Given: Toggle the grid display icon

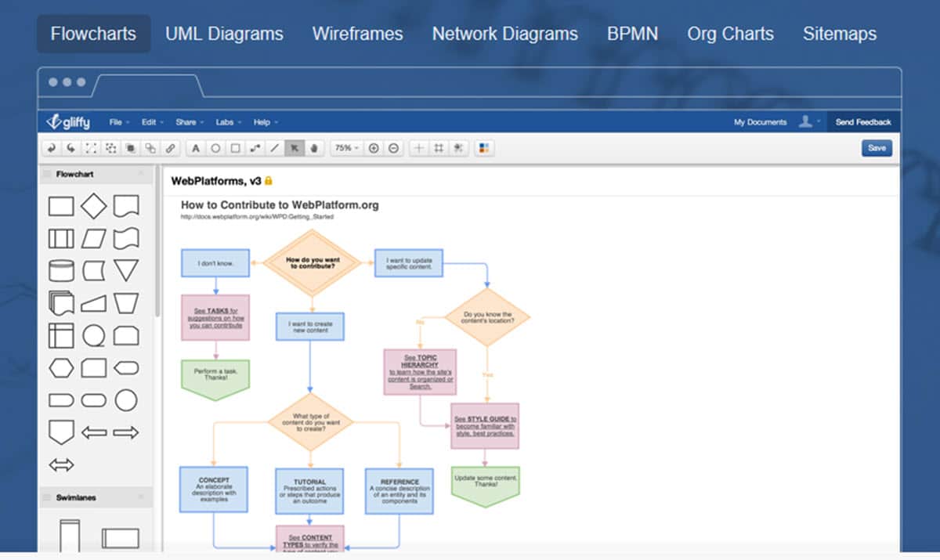Looking at the screenshot, I should click(440, 148).
